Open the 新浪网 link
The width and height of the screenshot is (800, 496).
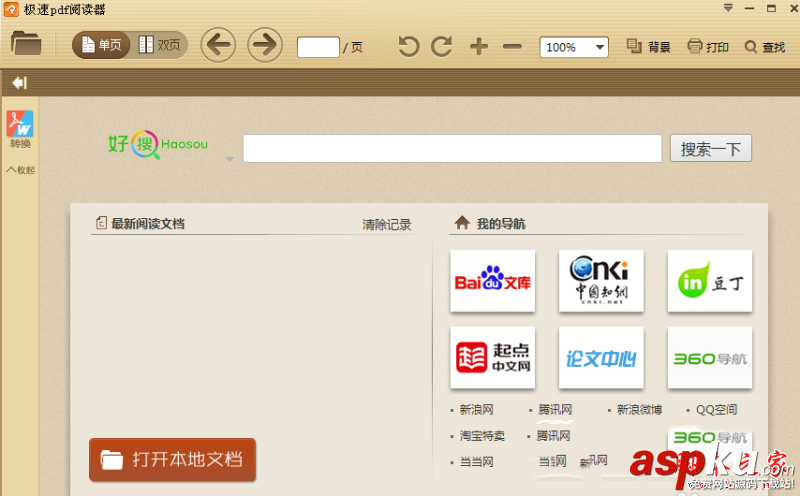point(476,410)
